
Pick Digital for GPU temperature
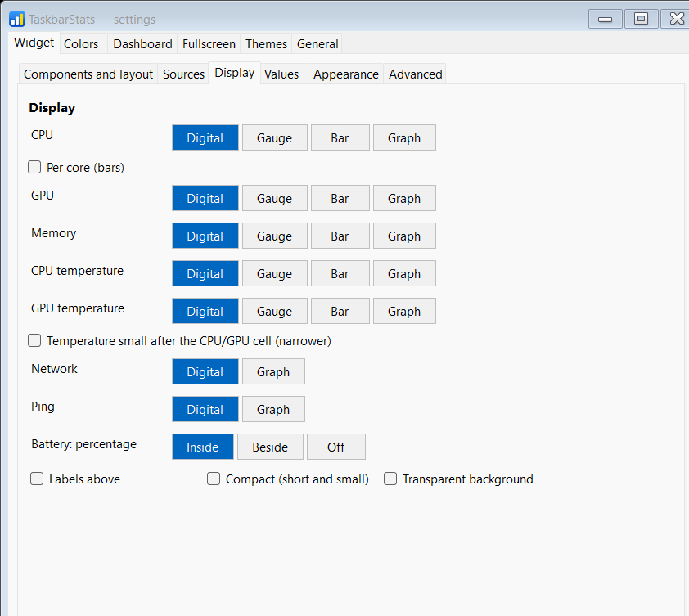click(205, 311)
